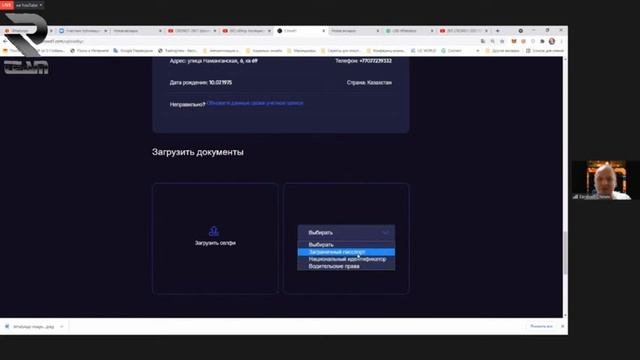Open Chrome three-dot menu
The width and height of the screenshot is (640, 360).
(x=562, y=41)
